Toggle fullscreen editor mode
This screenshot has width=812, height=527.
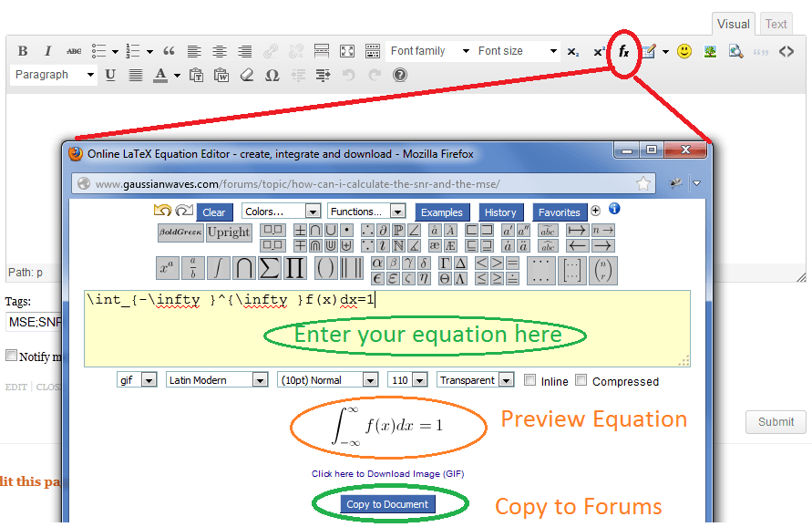(x=347, y=51)
